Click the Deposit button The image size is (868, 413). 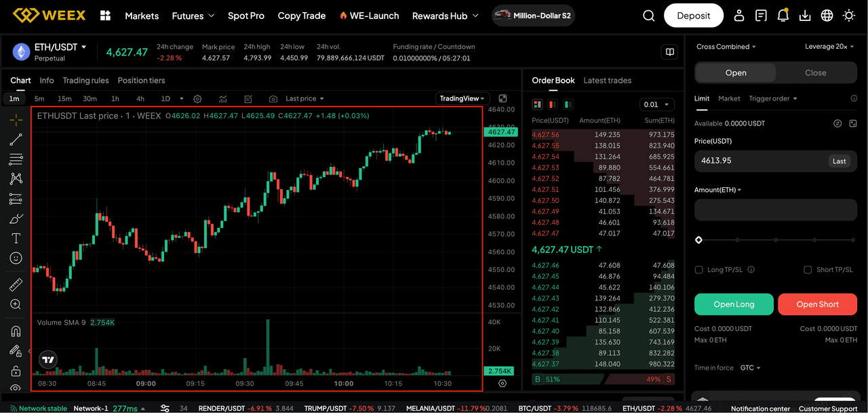point(693,15)
